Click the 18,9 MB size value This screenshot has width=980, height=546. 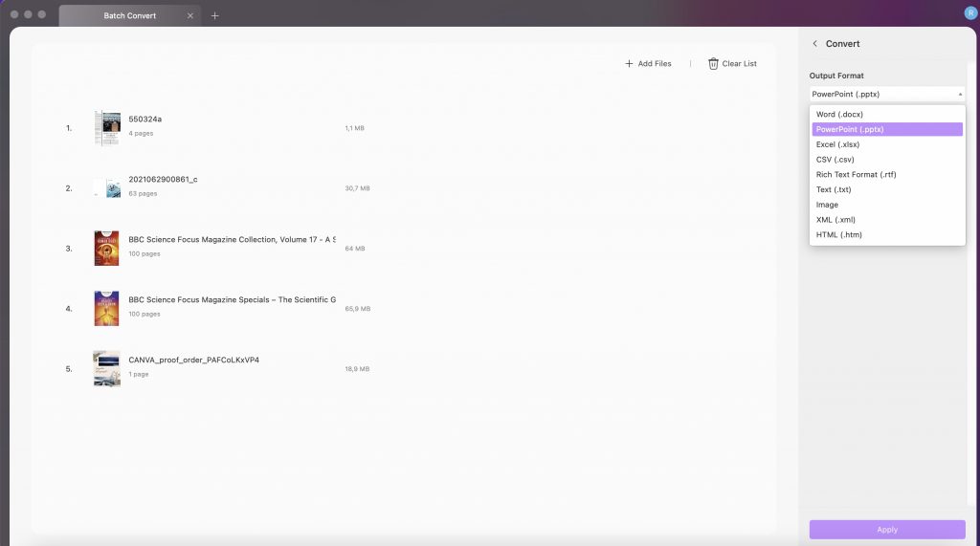tap(358, 369)
